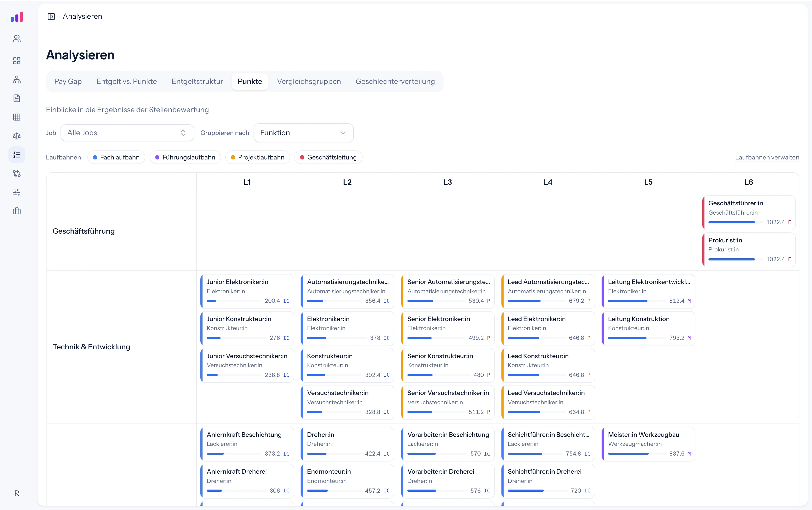Switch to the Vergleichsgruppen tab
Image resolution: width=812 pixels, height=510 pixels.
click(309, 82)
